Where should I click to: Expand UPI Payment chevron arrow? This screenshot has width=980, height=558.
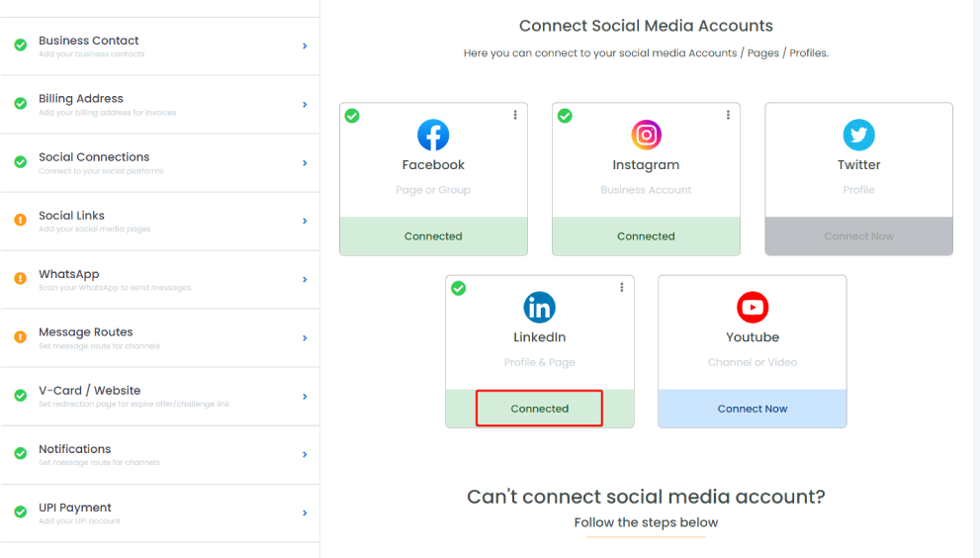[x=305, y=512]
